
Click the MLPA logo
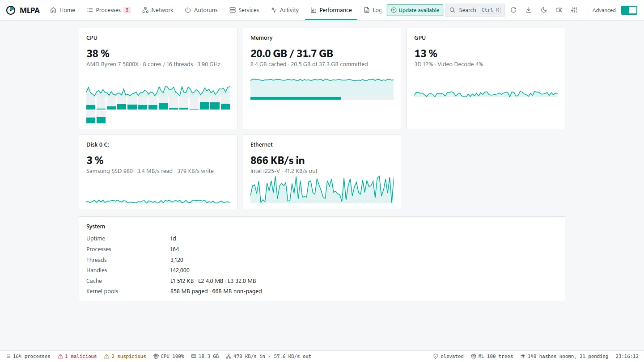(23, 10)
